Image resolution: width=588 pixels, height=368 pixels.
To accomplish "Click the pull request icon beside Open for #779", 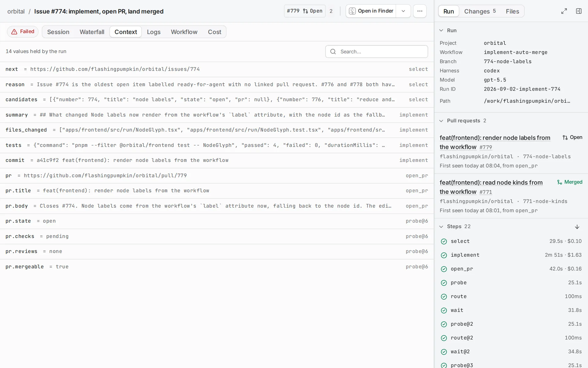I will tap(565, 137).
